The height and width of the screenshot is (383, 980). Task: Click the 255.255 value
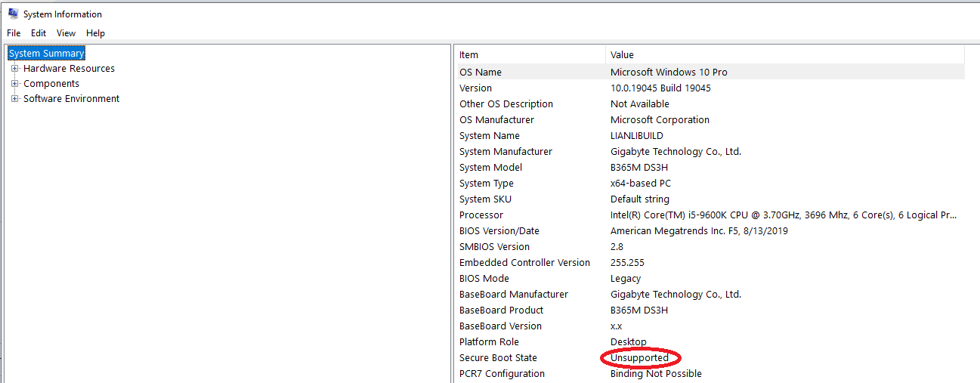(x=627, y=263)
